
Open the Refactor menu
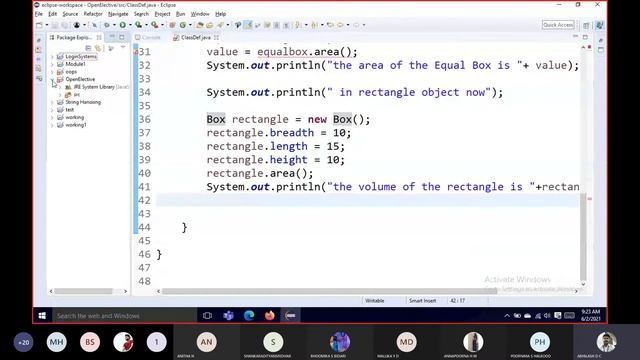93,14
